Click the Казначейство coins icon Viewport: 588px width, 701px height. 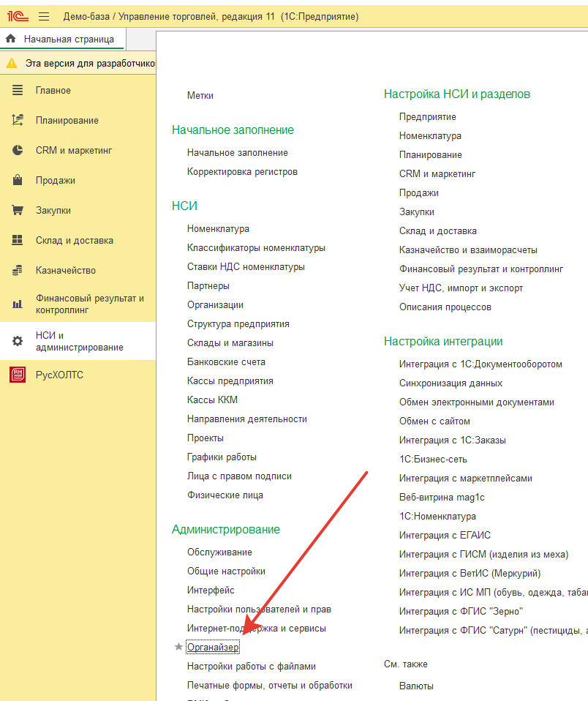click(x=18, y=271)
